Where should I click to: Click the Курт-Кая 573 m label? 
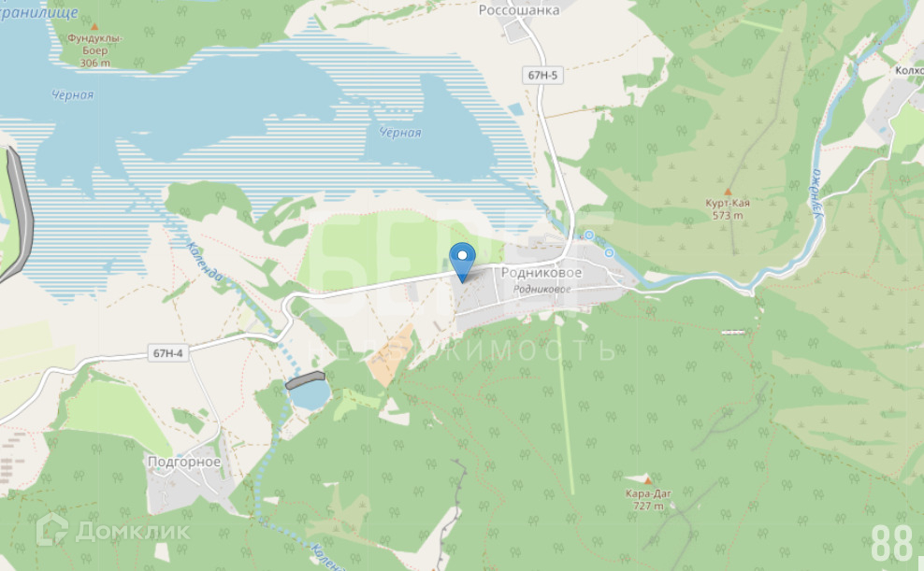(x=728, y=209)
